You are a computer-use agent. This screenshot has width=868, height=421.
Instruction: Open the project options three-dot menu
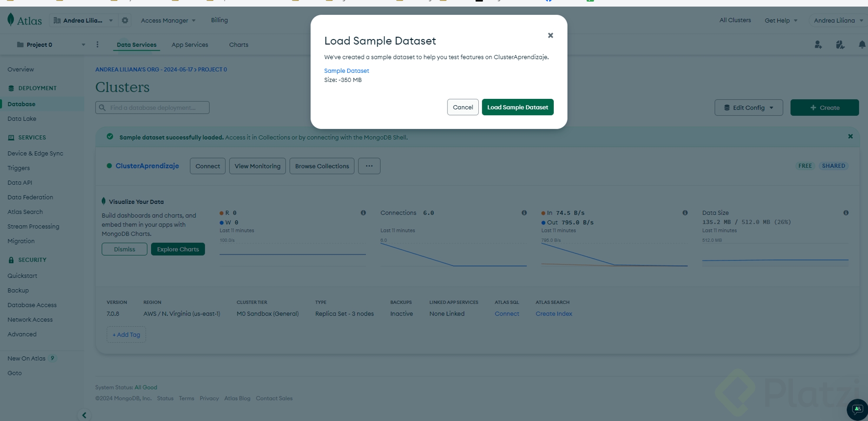[97, 45]
